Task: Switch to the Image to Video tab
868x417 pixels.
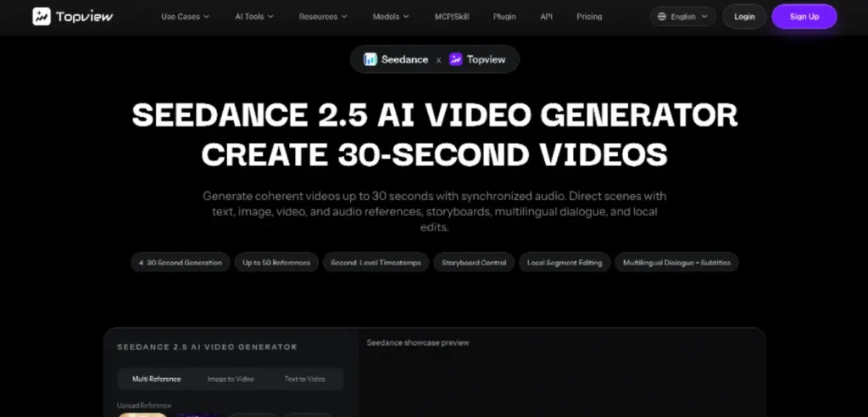Action: point(231,379)
